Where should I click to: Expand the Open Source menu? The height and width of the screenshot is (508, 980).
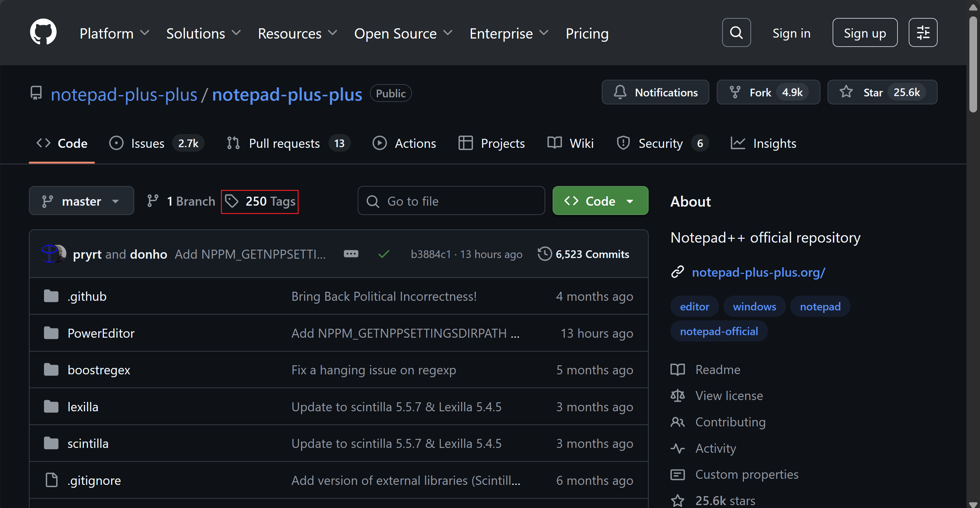[403, 33]
